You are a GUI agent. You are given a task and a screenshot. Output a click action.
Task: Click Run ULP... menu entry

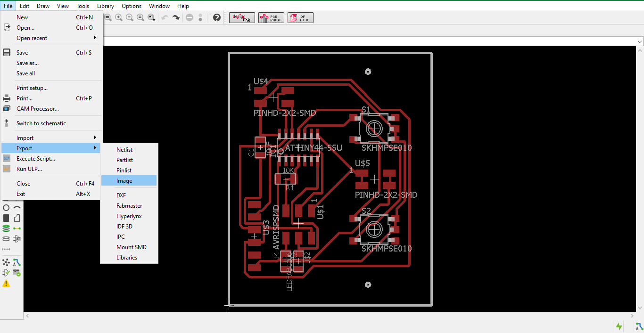point(51,169)
